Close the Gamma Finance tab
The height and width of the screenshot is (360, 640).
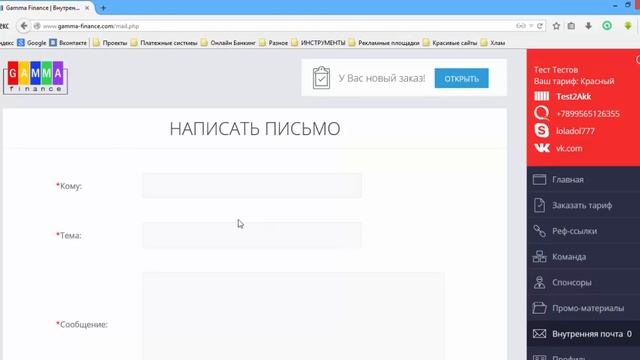pyautogui.click(x=87, y=8)
